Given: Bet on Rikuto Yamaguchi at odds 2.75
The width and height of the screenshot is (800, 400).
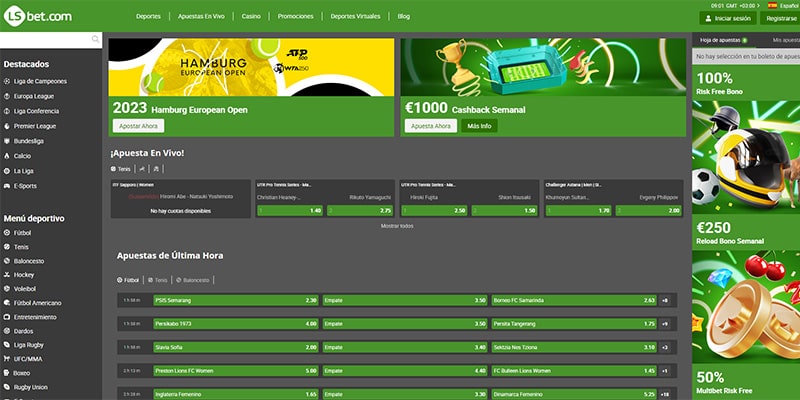Looking at the screenshot, I should pyautogui.click(x=360, y=211).
